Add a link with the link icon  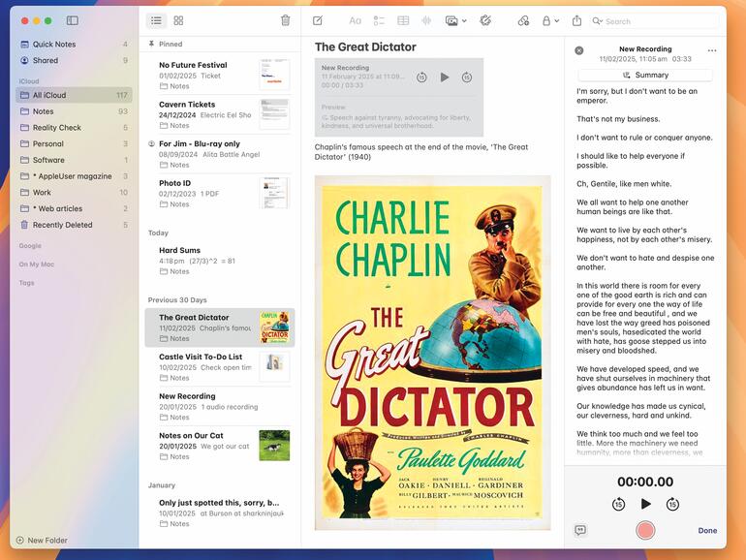(523, 20)
